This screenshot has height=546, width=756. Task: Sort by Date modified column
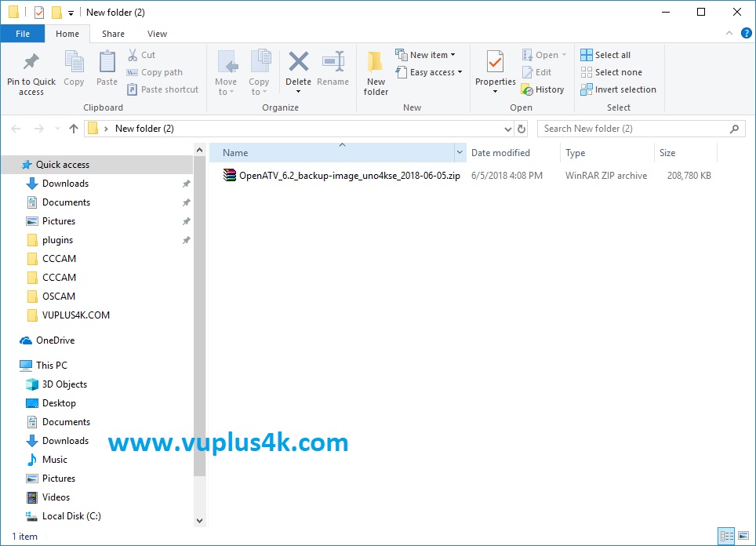[x=500, y=153]
